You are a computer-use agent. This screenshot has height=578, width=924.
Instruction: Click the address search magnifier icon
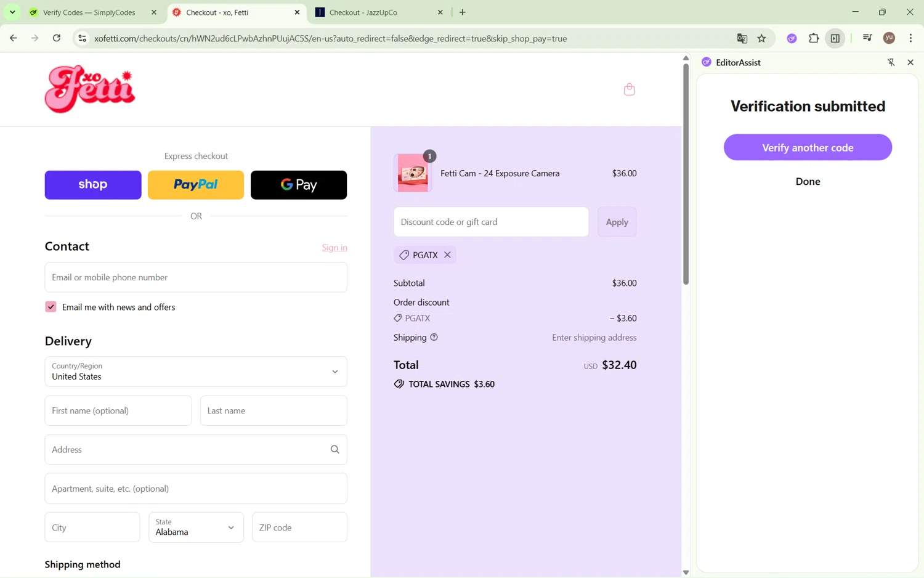click(x=334, y=450)
